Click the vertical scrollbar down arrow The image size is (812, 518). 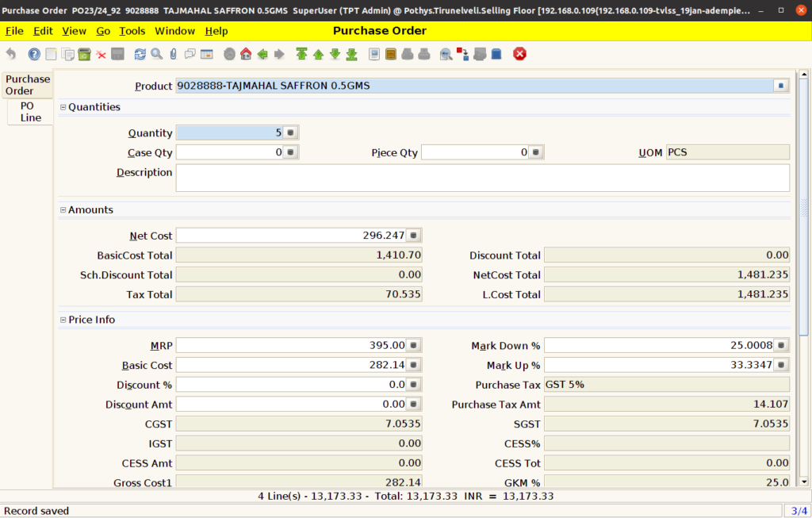tap(804, 482)
